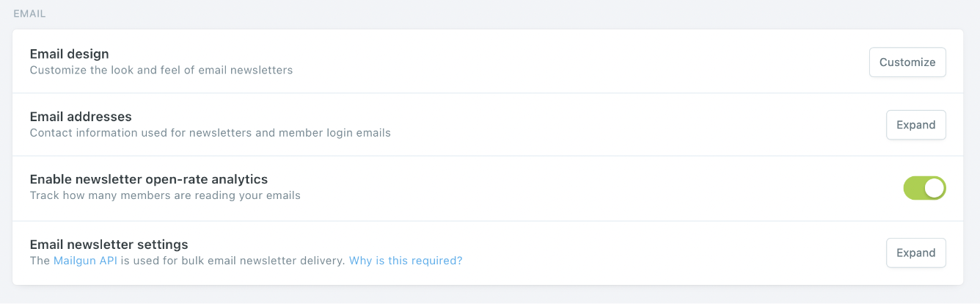Click the 'Email newsletter settings' heading
This screenshot has width=980, height=304.
pos(109,244)
